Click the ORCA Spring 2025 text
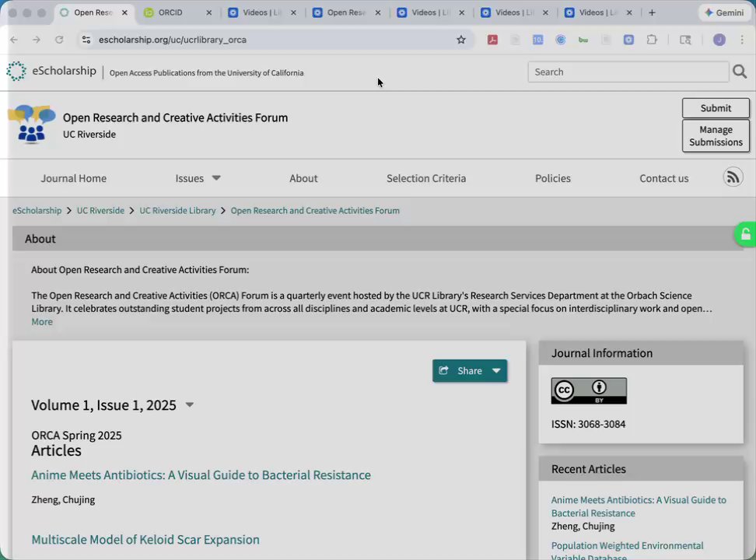The width and height of the screenshot is (756, 560). (76, 435)
